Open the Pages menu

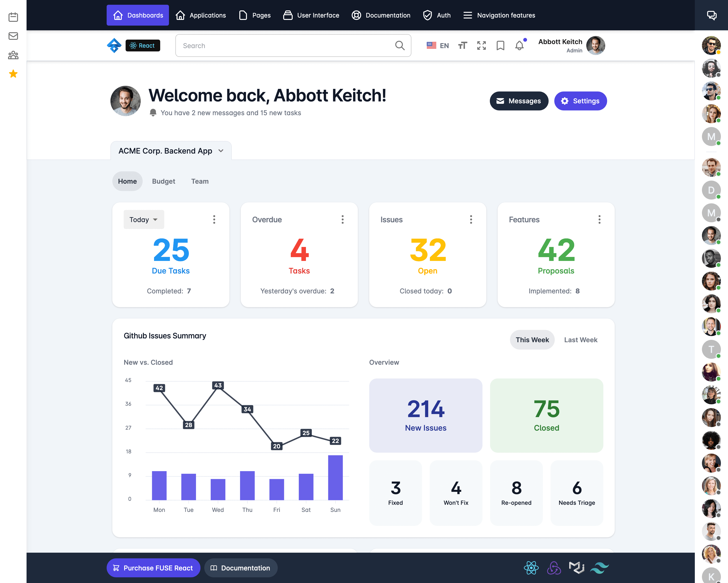(x=255, y=15)
